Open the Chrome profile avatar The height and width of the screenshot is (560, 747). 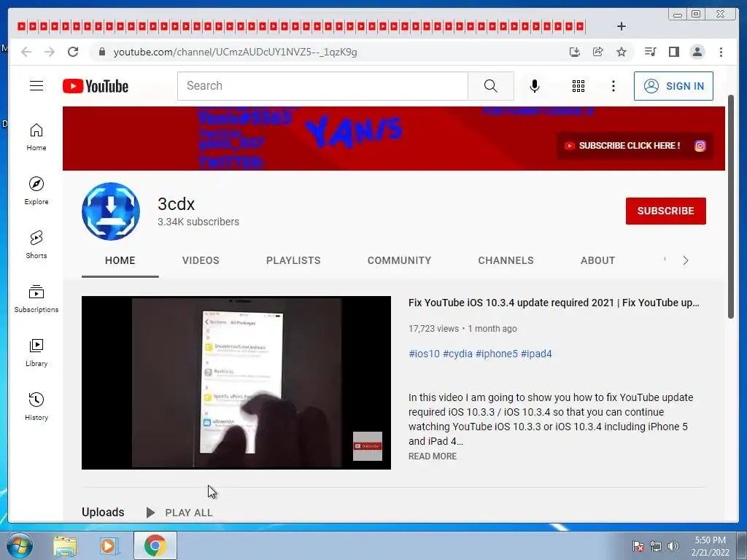pyautogui.click(x=697, y=52)
